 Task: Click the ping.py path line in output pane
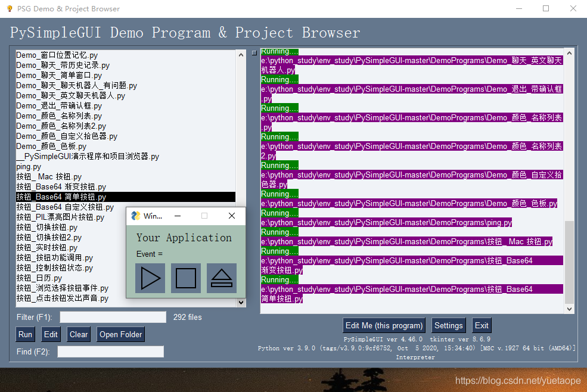click(x=386, y=222)
